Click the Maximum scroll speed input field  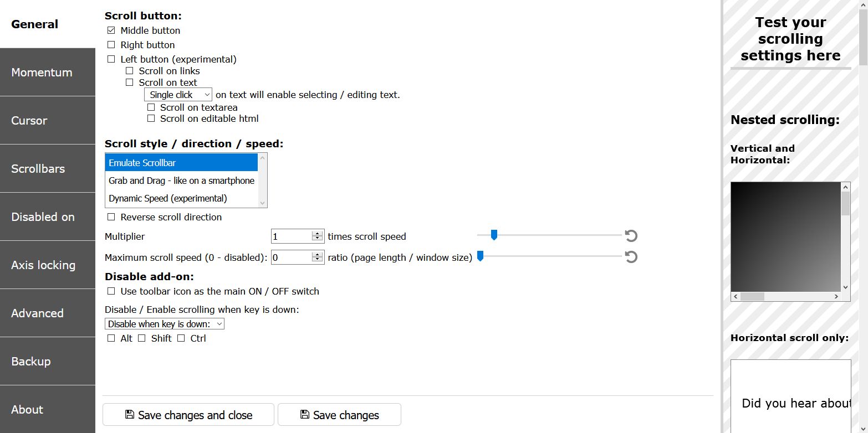coord(291,257)
